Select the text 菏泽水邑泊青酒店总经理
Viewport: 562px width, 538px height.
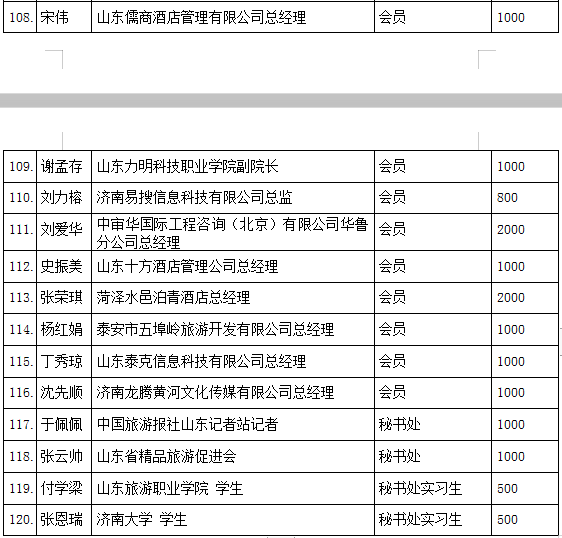[173, 298]
